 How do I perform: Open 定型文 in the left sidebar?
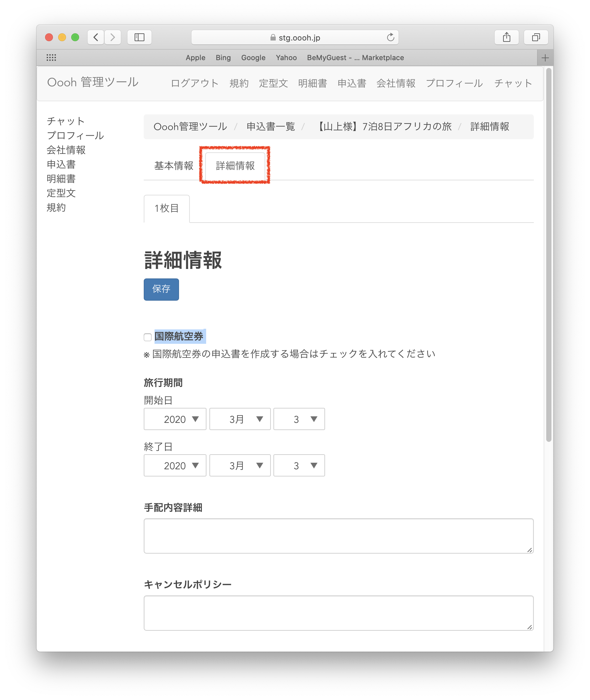tap(61, 193)
